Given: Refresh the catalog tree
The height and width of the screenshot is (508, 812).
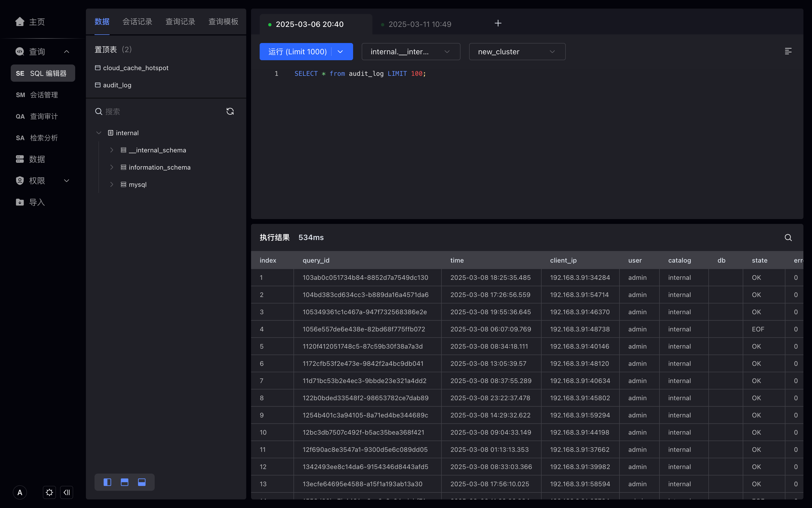Looking at the screenshot, I should 230,112.
